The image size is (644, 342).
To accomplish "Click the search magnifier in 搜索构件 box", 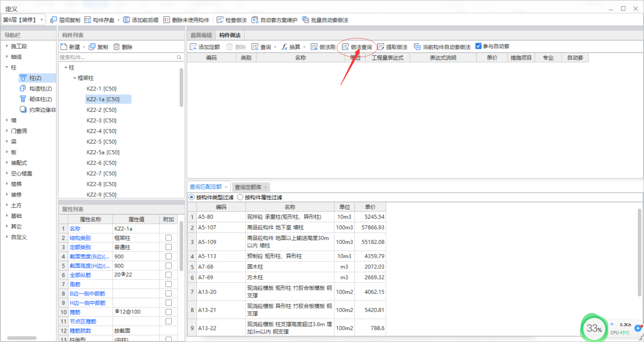I will [179, 57].
